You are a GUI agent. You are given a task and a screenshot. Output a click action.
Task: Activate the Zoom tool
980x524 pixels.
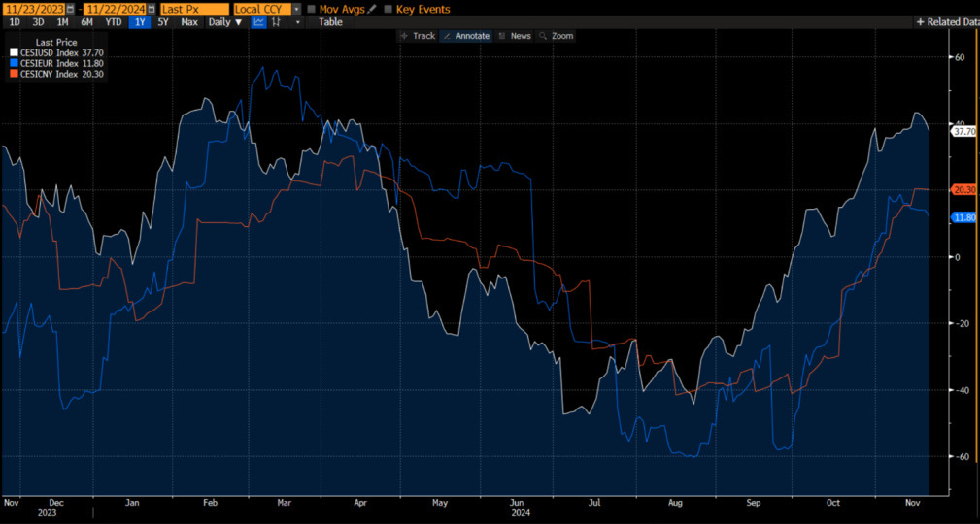556,36
